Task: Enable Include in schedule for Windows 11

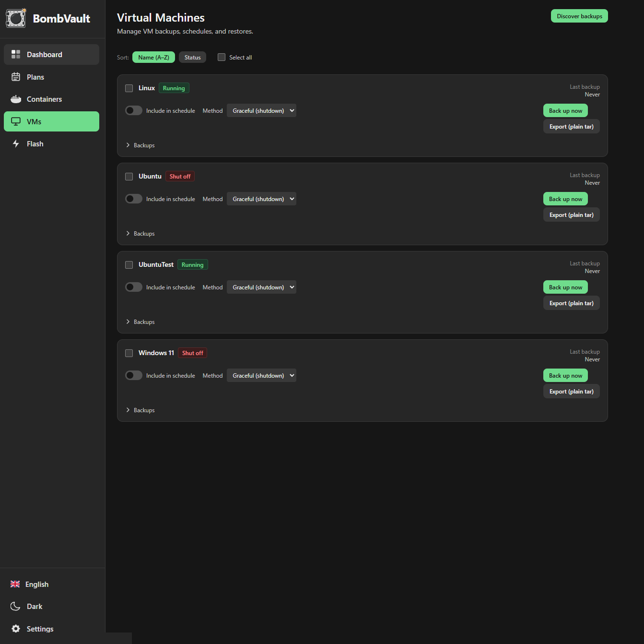Action: point(134,375)
